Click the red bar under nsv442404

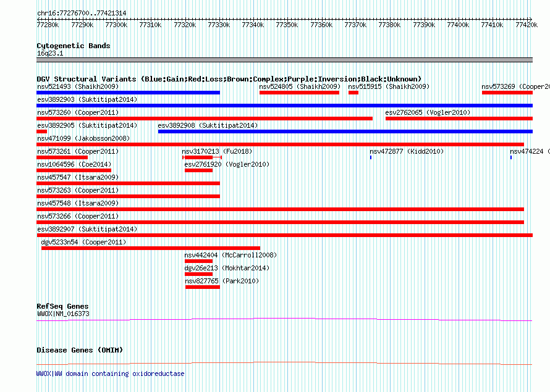[198, 261]
